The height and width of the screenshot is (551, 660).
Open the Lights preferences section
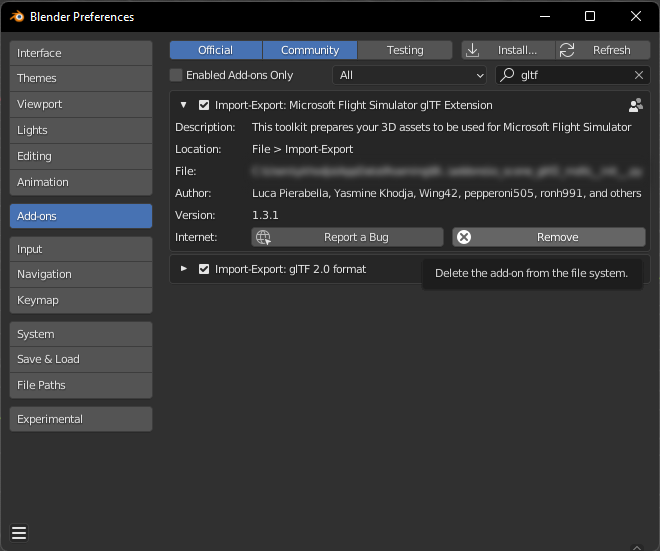pos(81,130)
